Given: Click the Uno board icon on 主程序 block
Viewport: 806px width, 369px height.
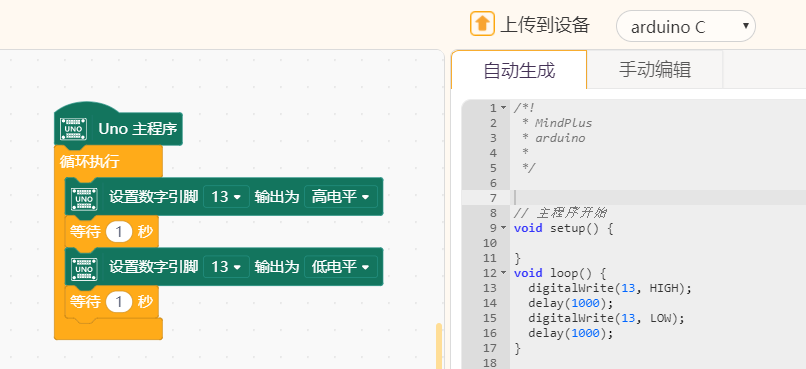Looking at the screenshot, I should point(74,129).
